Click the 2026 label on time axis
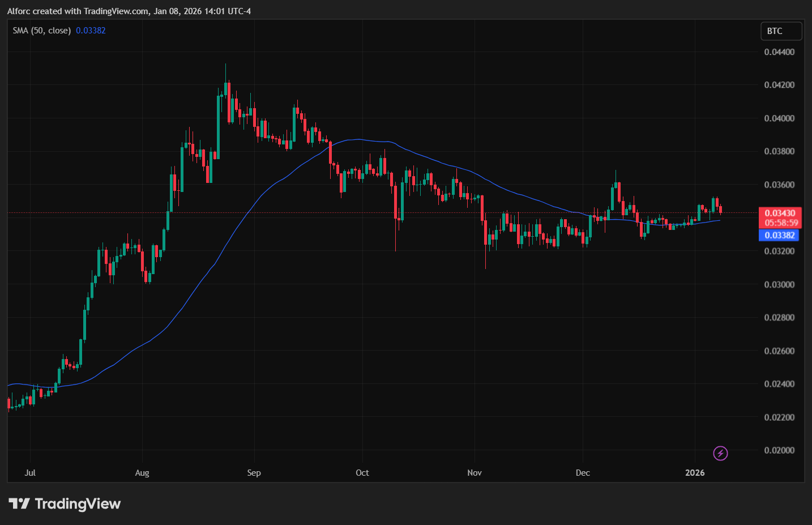This screenshot has height=525, width=812. click(695, 472)
